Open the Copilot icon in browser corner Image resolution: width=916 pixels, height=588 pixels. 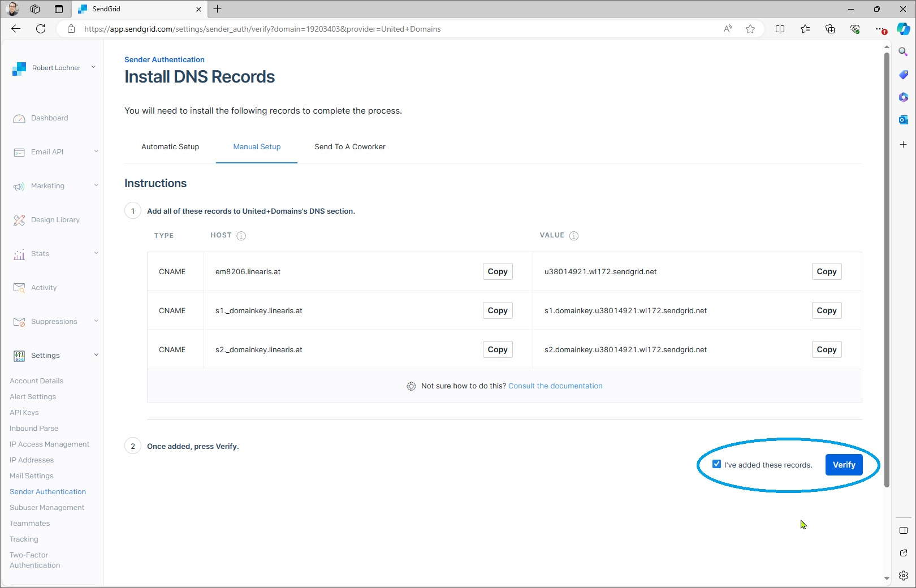pyautogui.click(x=904, y=29)
